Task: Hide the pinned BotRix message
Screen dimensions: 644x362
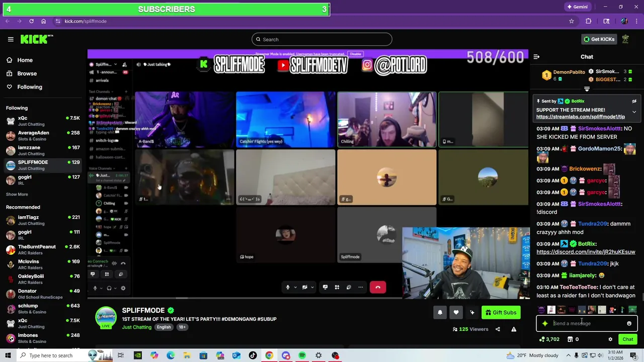Action: pos(634,101)
